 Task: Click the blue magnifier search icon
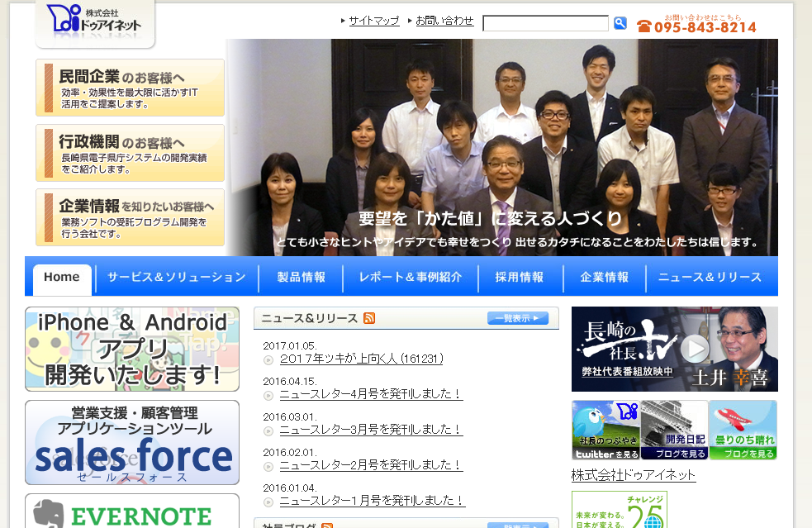point(620,23)
